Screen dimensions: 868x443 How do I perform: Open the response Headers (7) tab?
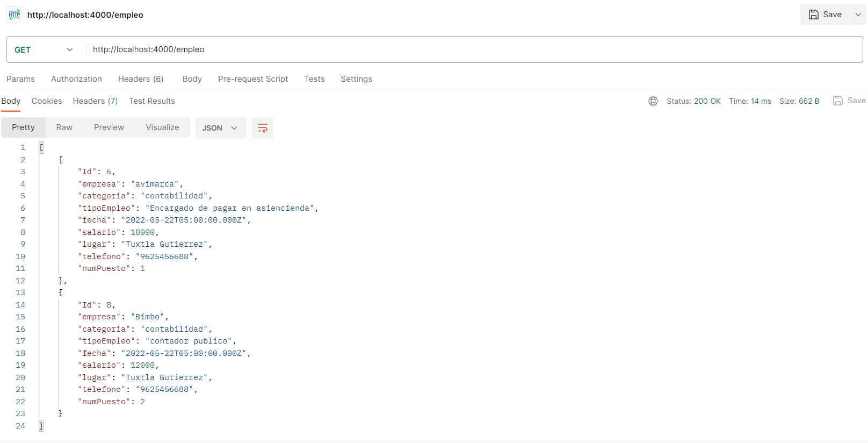[x=95, y=101]
